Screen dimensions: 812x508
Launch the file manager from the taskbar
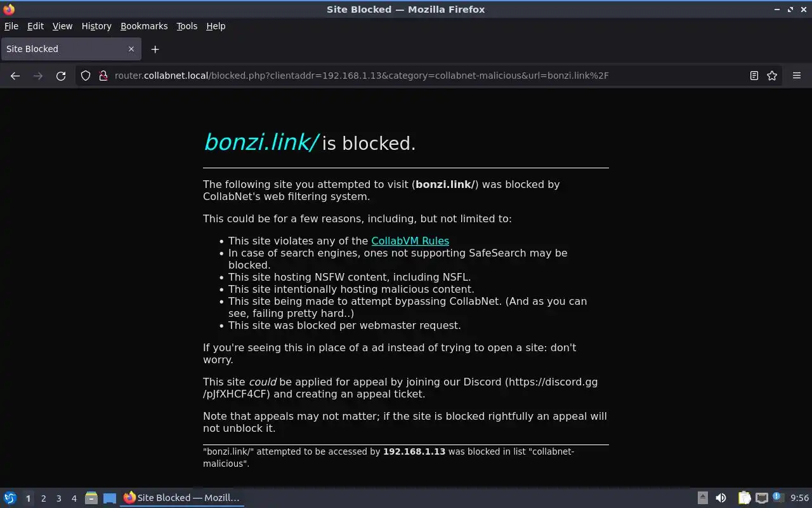[x=91, y=498]
